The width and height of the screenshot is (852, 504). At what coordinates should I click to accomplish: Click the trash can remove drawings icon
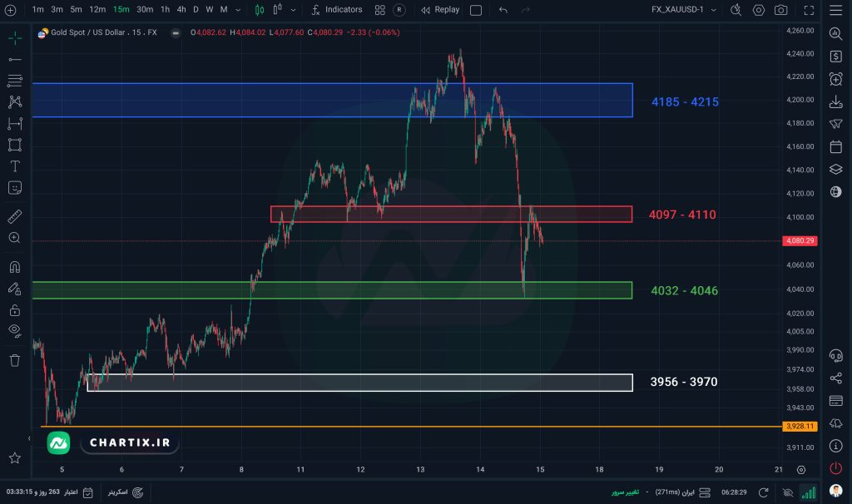pyautogui.click(x=14, y=359)
